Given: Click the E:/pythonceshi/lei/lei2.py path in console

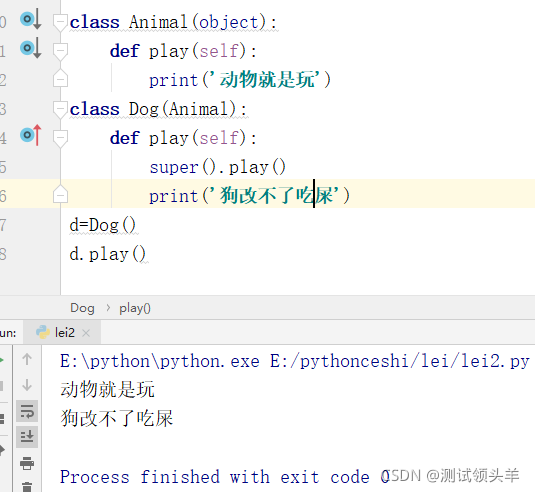Looking at the screenshot, I should tap(400, 361).
